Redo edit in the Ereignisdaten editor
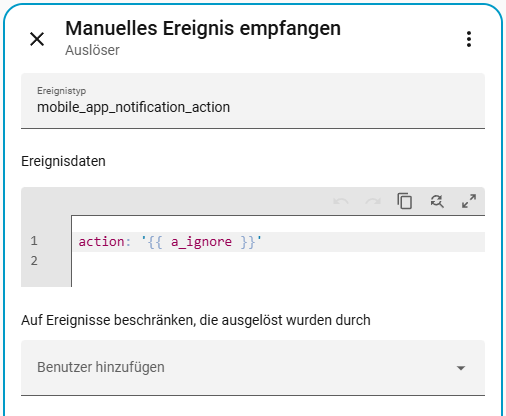 (373, 201)
